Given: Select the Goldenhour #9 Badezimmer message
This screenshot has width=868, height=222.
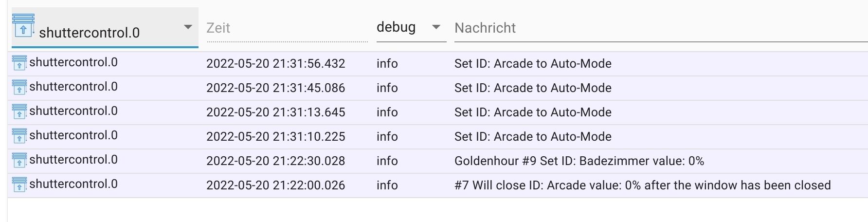Looking at the screenshot, I should pos(579,161).
